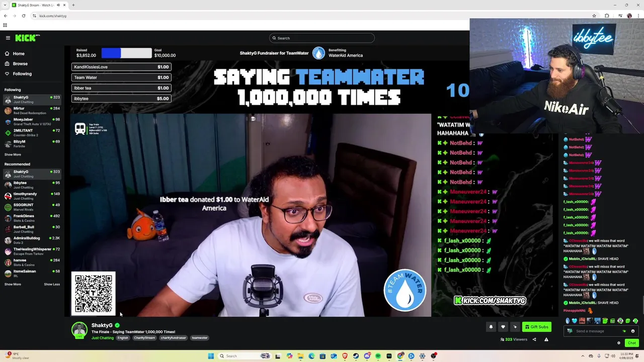Screen dimensions: 644x362
Task: Click the Kick search field
Action: (x=322, y=38)
